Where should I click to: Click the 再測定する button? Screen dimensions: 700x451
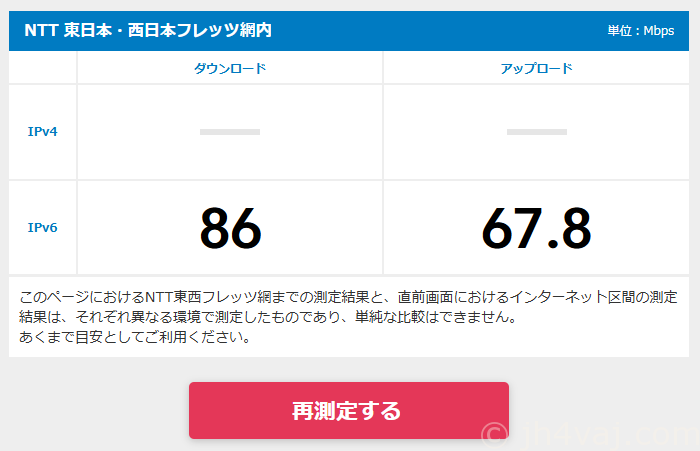click(349, 410)
